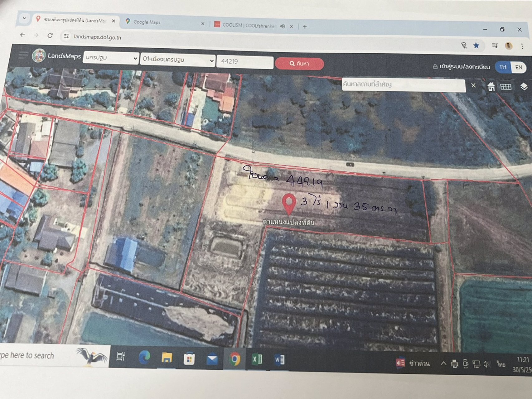Image resolution: width=532 pixels, height=399 pixels.
Task: Open Excel from the Windows taskbar
Action: pyautogui.click(x=257, y=359)
